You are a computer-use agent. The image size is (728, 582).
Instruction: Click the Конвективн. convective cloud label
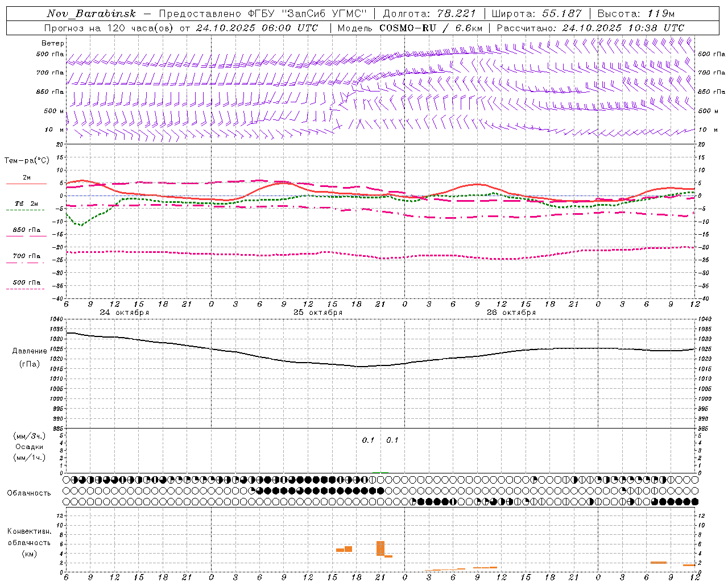[30, 531]
